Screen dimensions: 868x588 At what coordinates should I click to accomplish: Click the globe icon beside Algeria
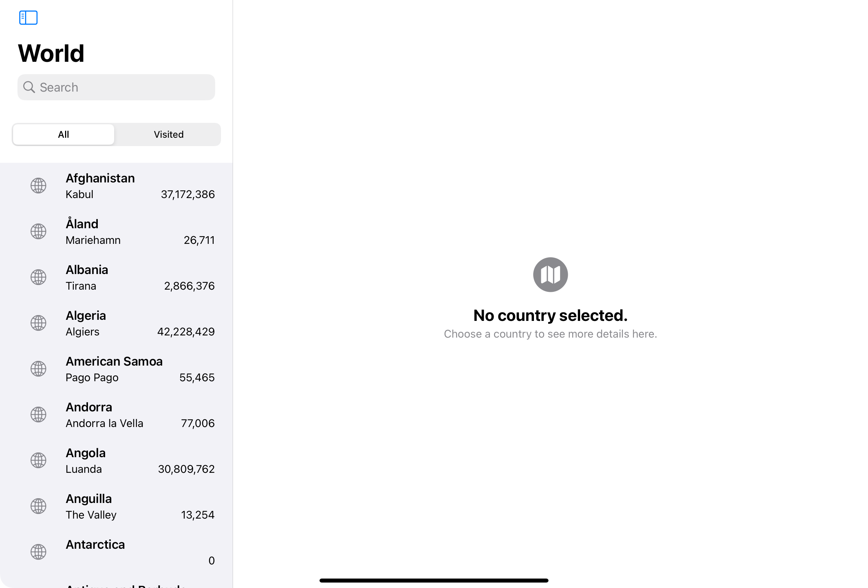click(38, 323)
